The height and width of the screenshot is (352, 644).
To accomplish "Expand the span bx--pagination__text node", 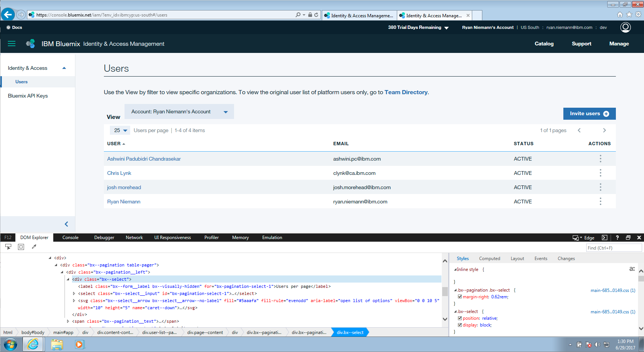I will point(68,321).
